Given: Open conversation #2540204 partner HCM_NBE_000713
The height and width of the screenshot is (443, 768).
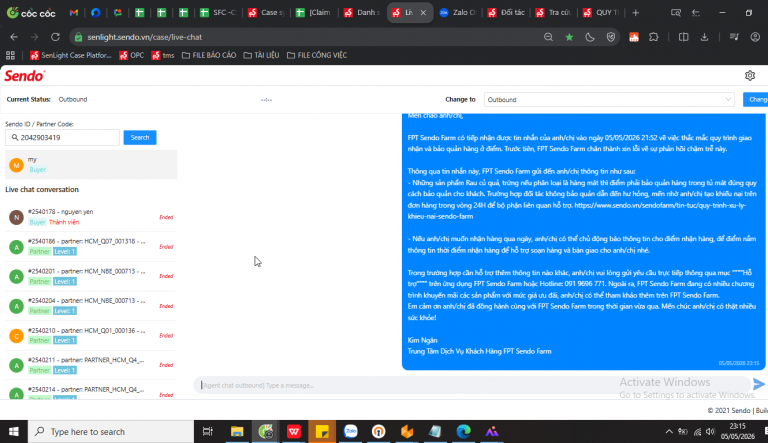Looking at the screenshot, I should [x=91, y=306].
